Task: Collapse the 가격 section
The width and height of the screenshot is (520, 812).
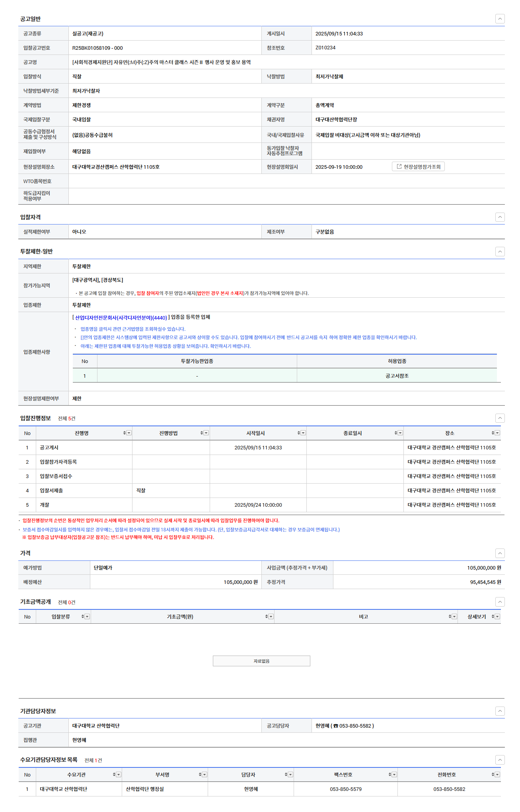Action: pos(500,553)
